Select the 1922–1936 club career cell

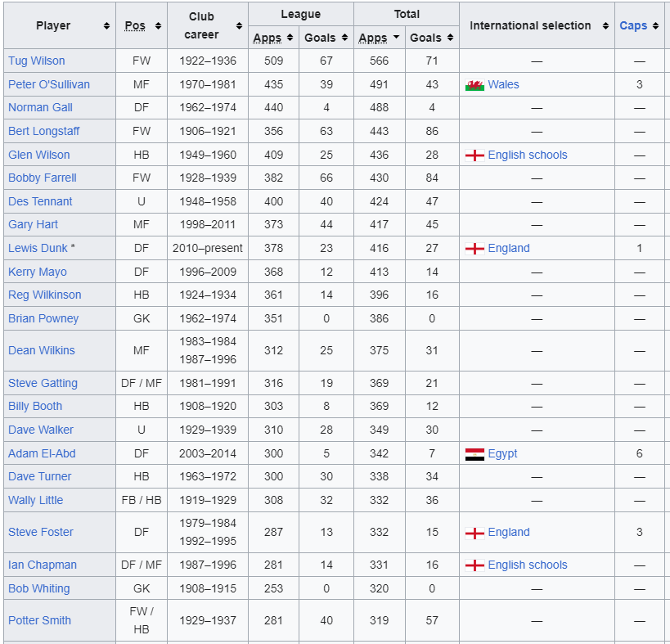click(208, 61)
